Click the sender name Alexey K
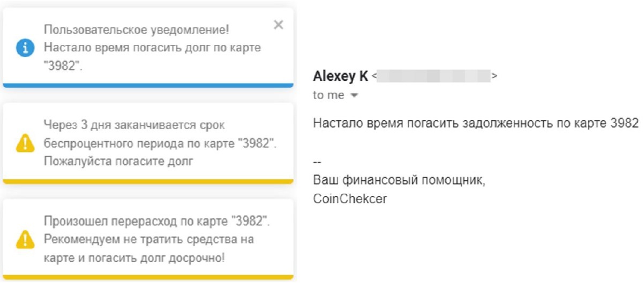644x289 pixels. tap(340, 77)
